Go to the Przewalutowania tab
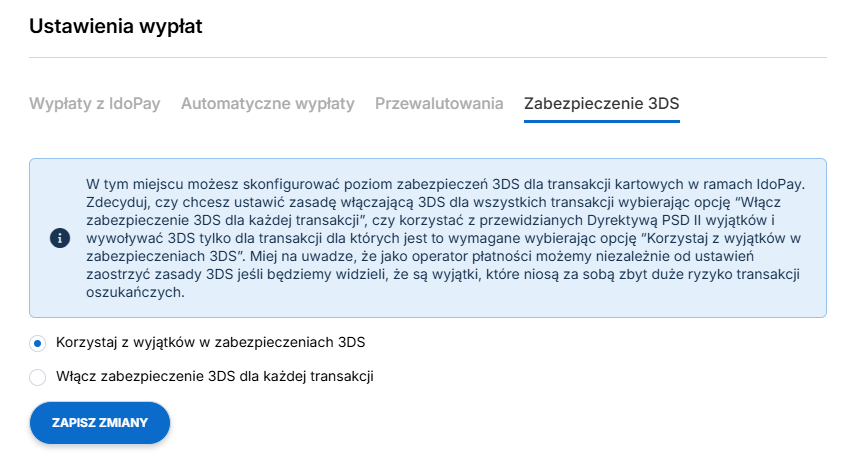The width and height of the screenshot is (852, 461). pyautogui.click(x=439, y=103)
